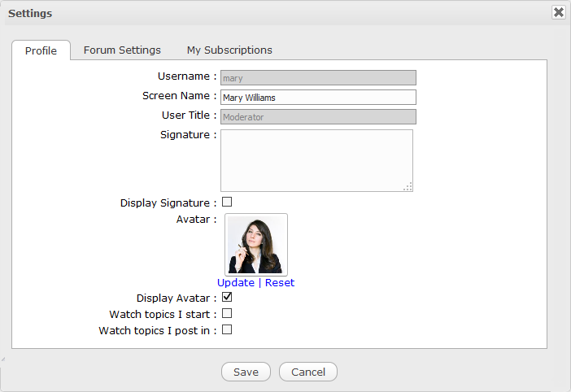Click the Signature box resize grip
Viewport: 571px width, 392px height.
pos(408,186)
